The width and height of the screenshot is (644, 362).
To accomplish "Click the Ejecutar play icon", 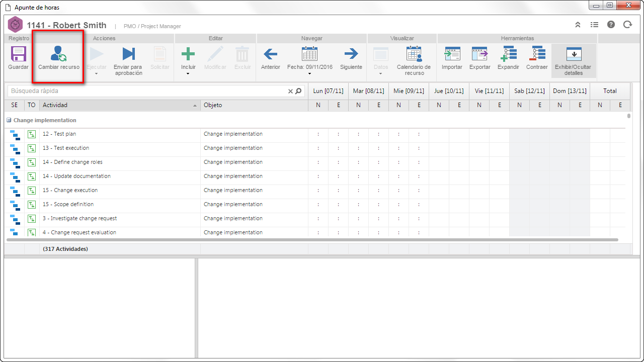I will click(96, 54).
